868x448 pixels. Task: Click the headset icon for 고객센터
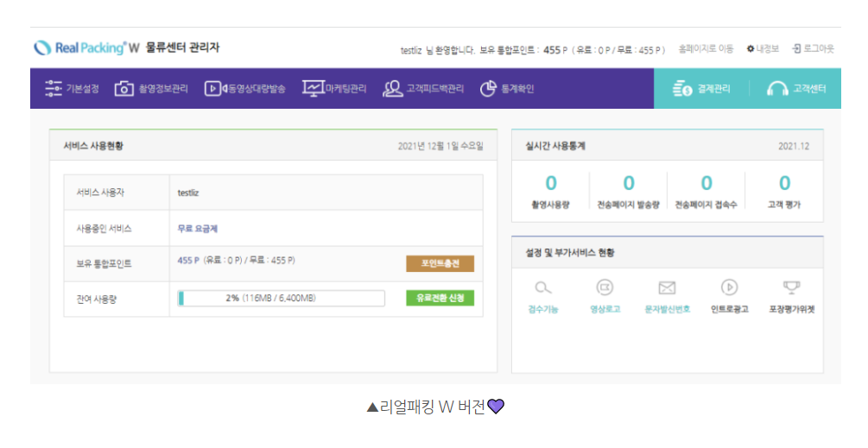777,89
